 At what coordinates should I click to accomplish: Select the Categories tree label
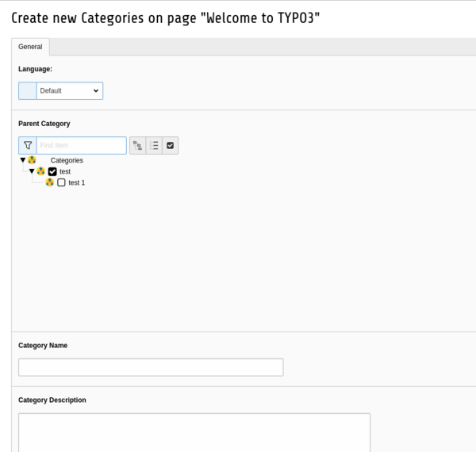67,160
